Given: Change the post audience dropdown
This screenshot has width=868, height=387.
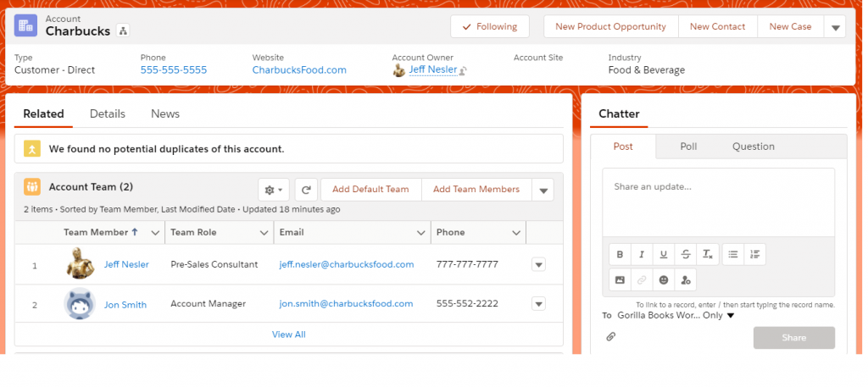Looking at the screenshot, I should (x=676, y=315).
